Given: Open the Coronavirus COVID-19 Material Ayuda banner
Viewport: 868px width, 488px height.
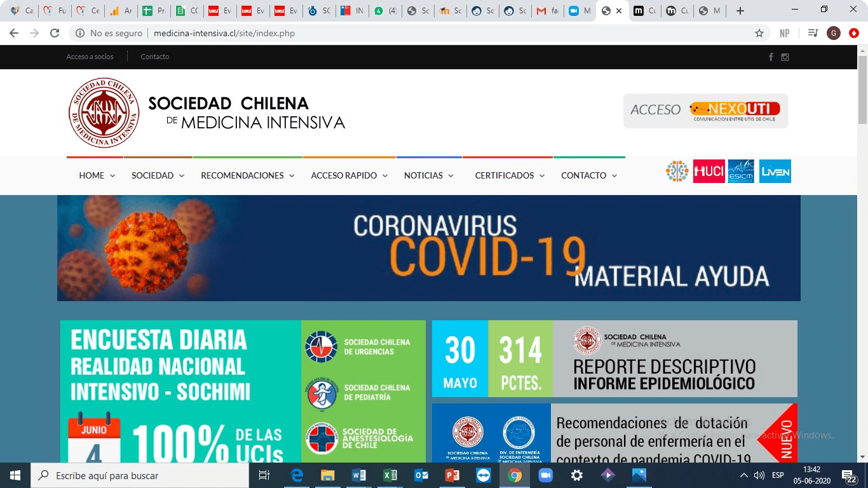Looking at the screenshot, I should click(x=429, y=248).
